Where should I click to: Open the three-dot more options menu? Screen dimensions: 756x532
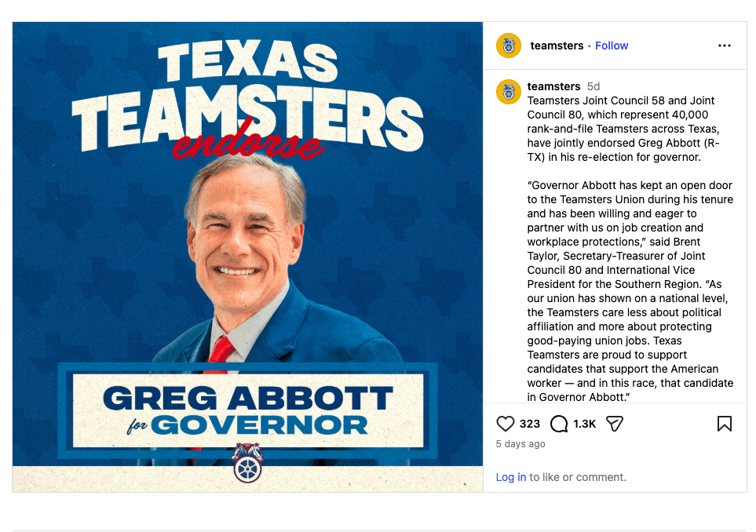724,46
